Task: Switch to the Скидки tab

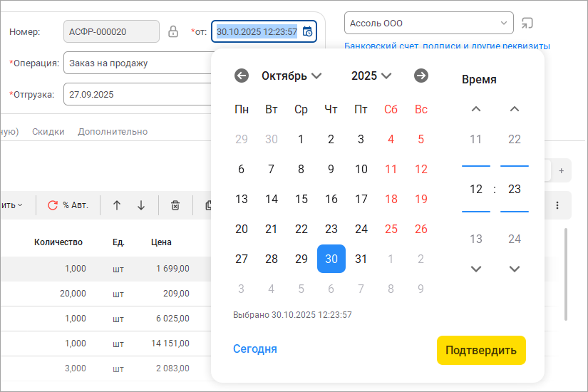Action: coord(48,131)
